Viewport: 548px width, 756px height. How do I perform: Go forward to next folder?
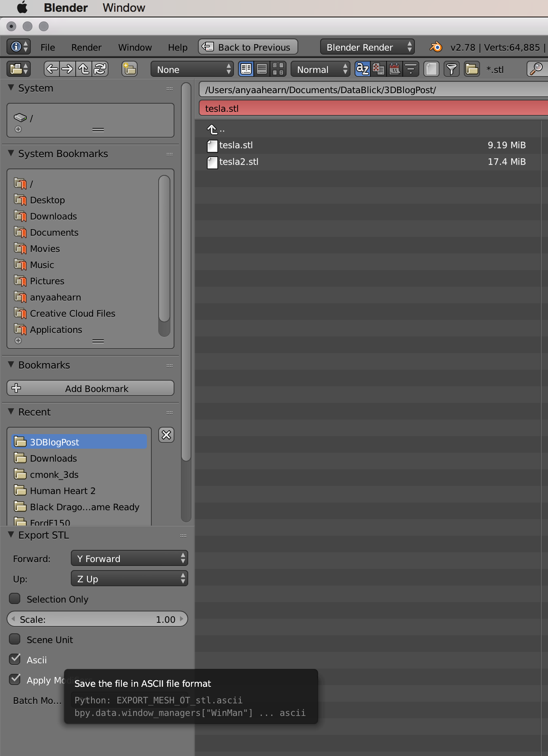click(x=68, y=69)
